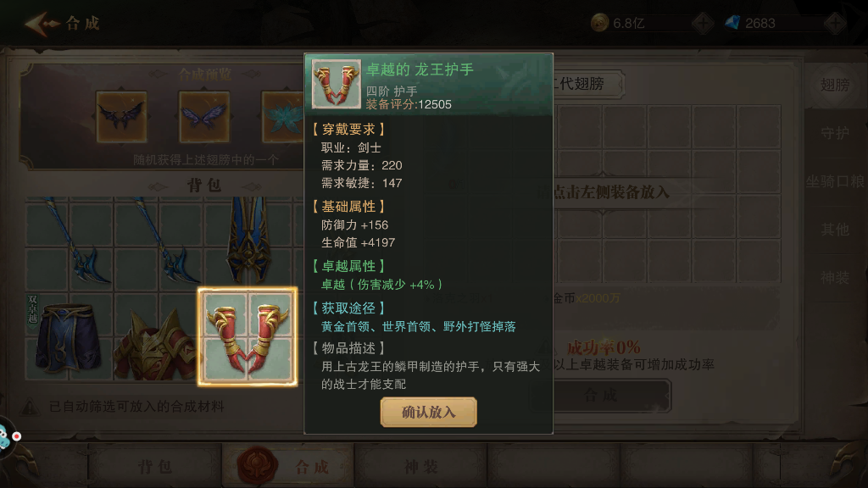Open the 其他 side tab
Image resolution: width=868 pixels, height=488 pixels.
835,229
